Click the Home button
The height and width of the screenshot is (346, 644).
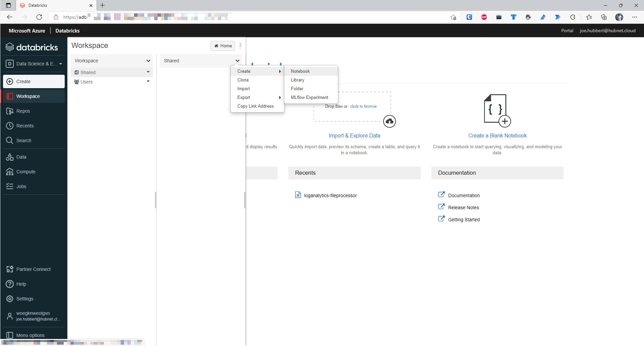click(223, 46)
